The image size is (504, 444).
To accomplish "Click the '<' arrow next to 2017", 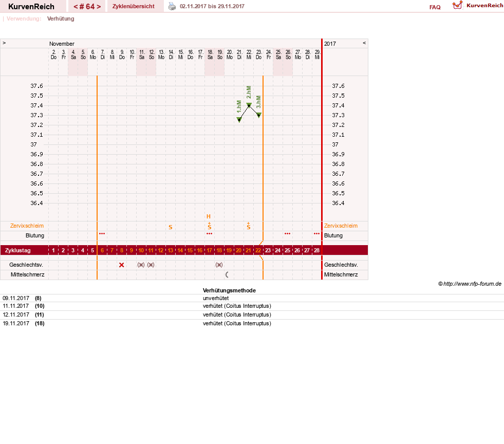I will 364,43.
